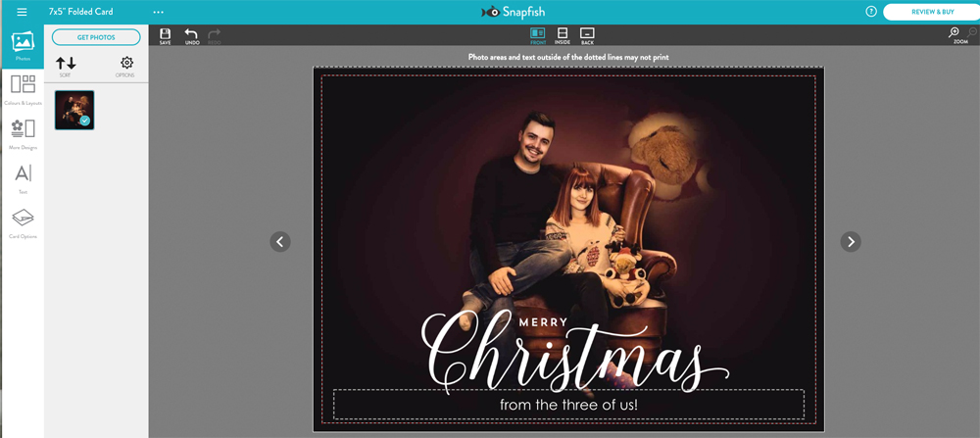Click Review & Buy button
The image size is (980, 438).
pos(931,12)
